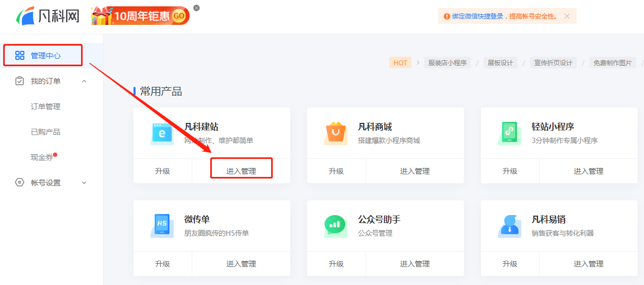Click 进入管理 under 微传单

pyautogui.click(x=241, y=264)
